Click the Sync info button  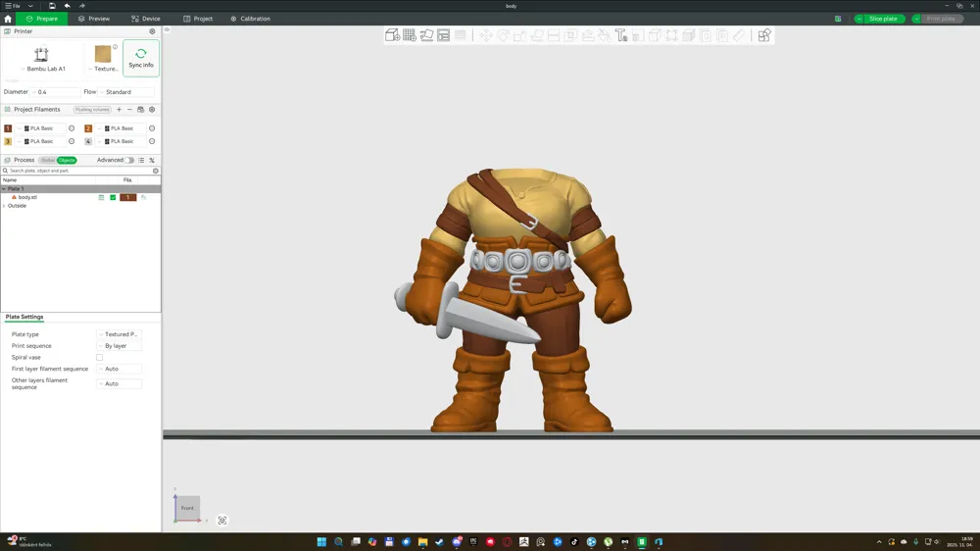tap(141, 58)
